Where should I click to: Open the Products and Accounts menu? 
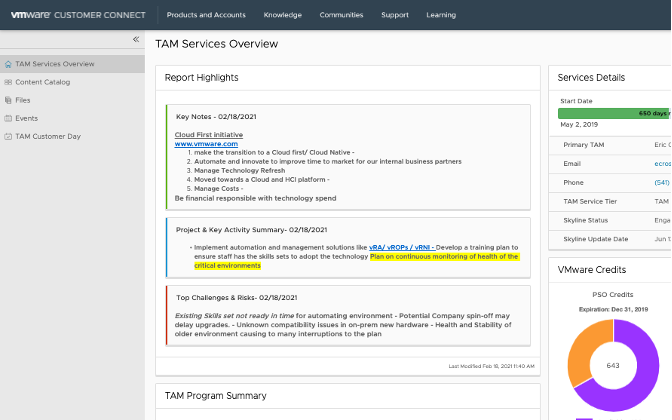coord(206,15)
